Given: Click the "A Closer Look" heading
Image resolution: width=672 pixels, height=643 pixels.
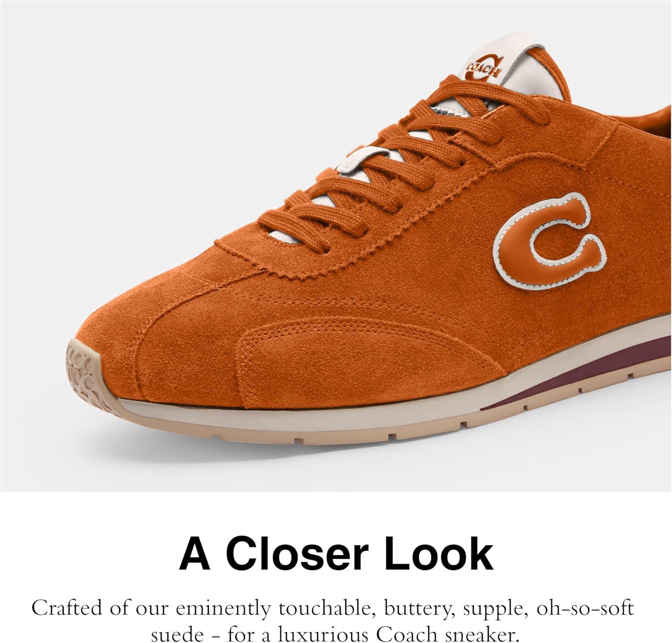Looking at the screenshot, I should point(336,555).
